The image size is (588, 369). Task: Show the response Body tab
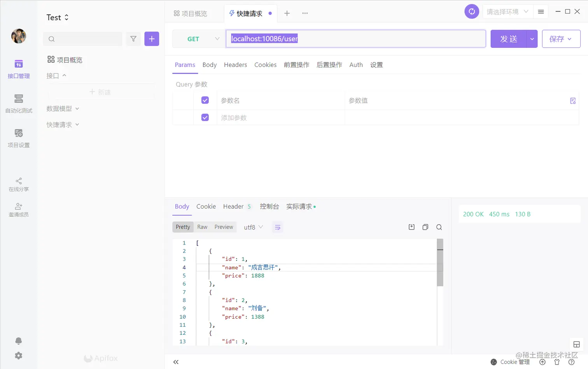click(x=182, y=206)
